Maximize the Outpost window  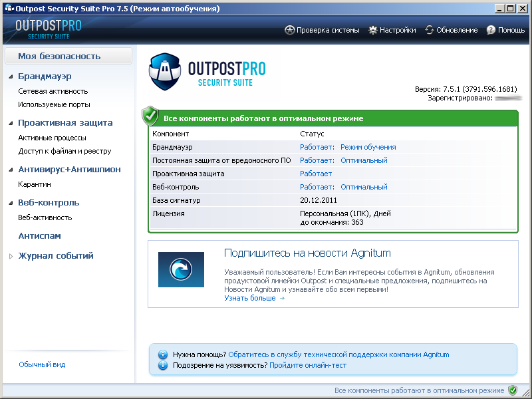pos(510,9)
